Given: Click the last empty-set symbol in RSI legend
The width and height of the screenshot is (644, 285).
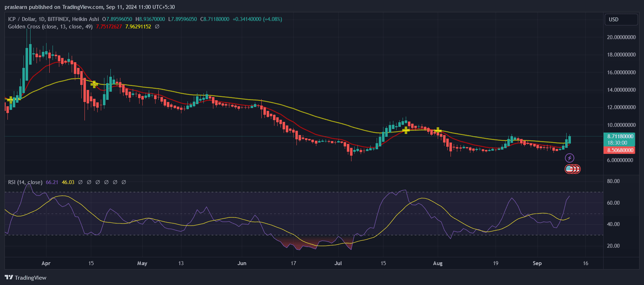Looking at the screenshot, I should coord(124,182).
